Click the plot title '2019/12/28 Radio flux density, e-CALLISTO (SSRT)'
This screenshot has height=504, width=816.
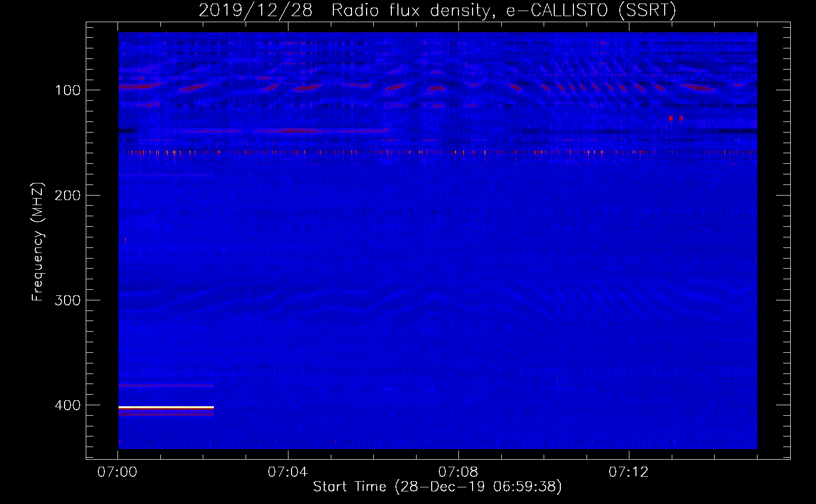(x=437, y=10)
